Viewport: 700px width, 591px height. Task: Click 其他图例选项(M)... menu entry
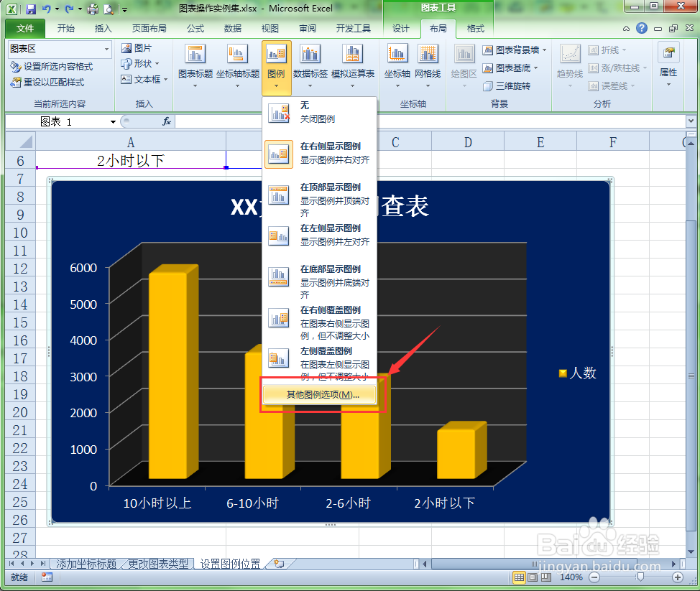(320, 395)
